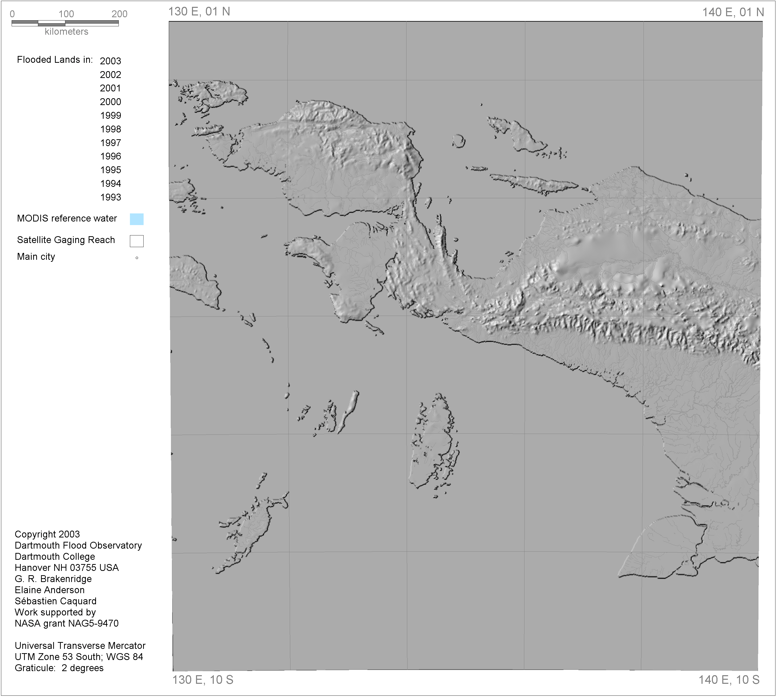Click the 200 mark on scale bar
778x700 pixels.
click(119, 14)
